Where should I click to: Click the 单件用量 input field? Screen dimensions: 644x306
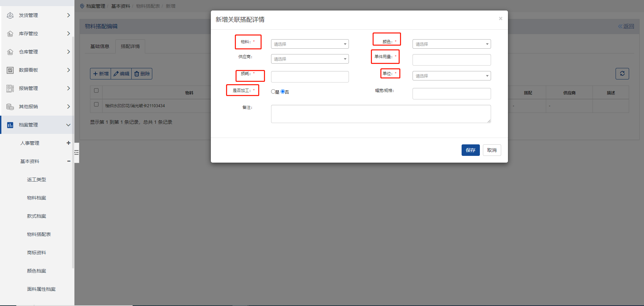pos(451,60)
